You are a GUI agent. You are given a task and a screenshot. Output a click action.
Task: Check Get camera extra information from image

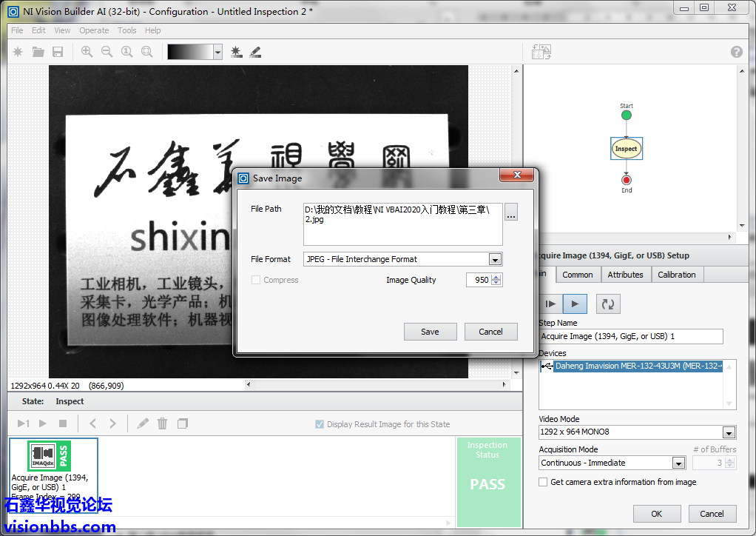tap(543, 482)
